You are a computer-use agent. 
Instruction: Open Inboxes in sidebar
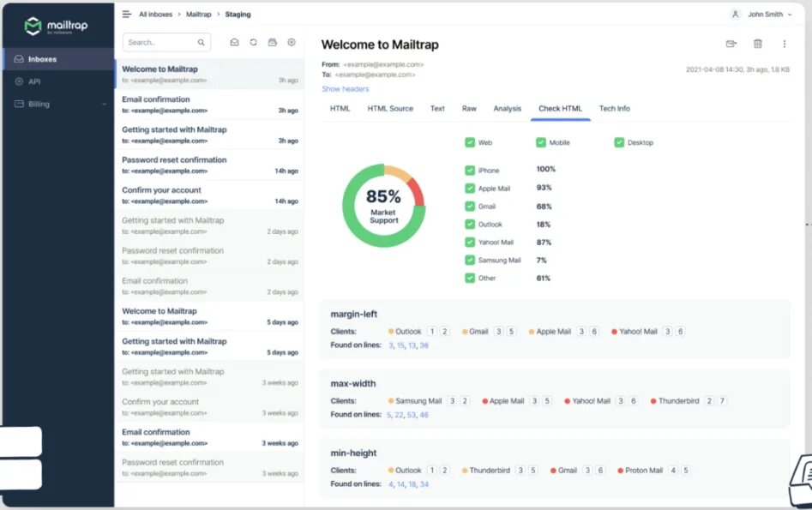58,59
